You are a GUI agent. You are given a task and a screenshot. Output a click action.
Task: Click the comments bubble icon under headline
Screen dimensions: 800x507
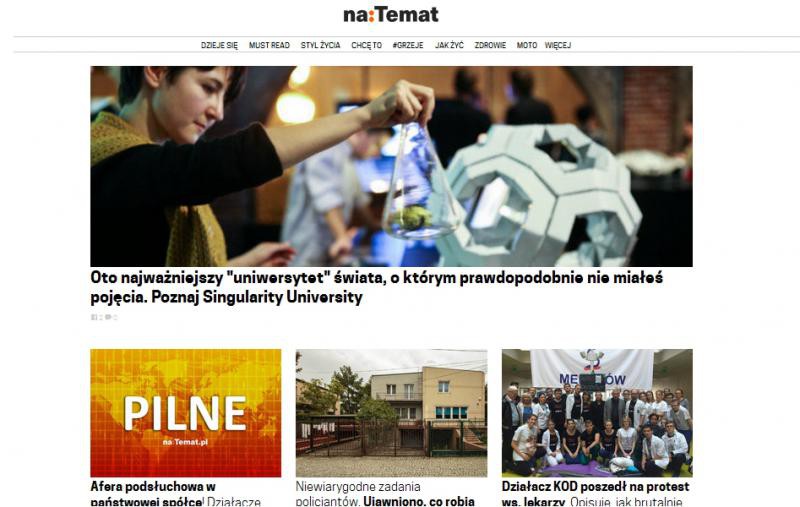(108, 317)
